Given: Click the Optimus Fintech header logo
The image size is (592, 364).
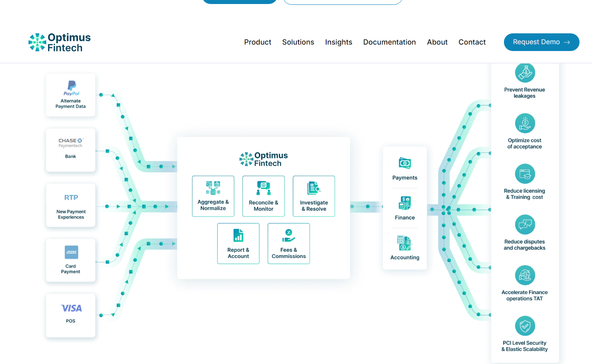Looking at the screenshot, I should (60, 43).
